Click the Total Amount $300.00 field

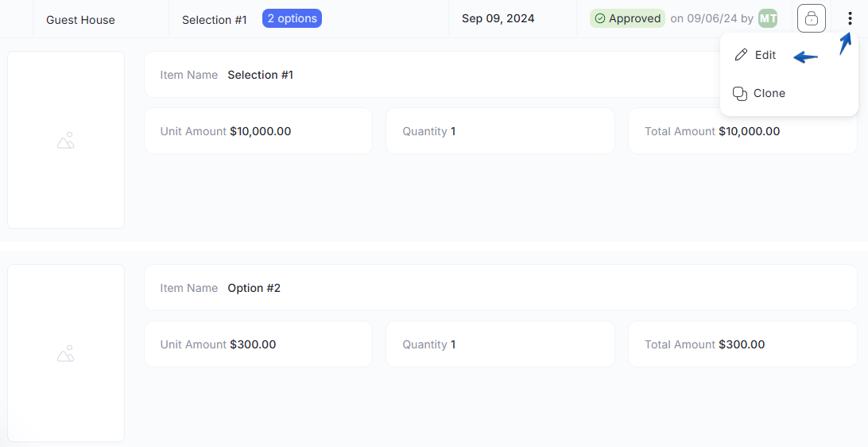click(742, 344)
